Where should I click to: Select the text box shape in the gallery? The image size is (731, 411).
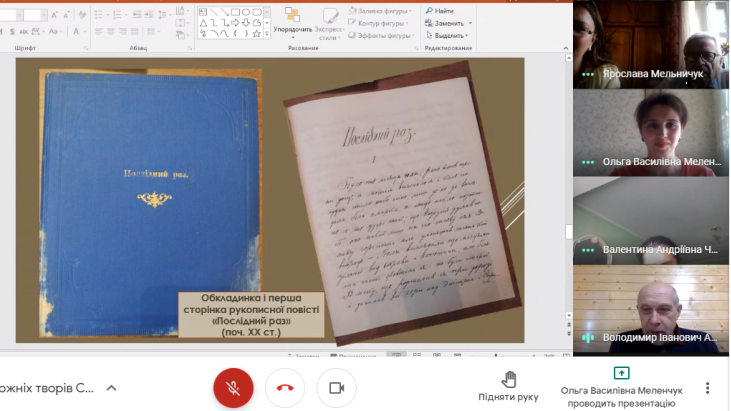203,12
